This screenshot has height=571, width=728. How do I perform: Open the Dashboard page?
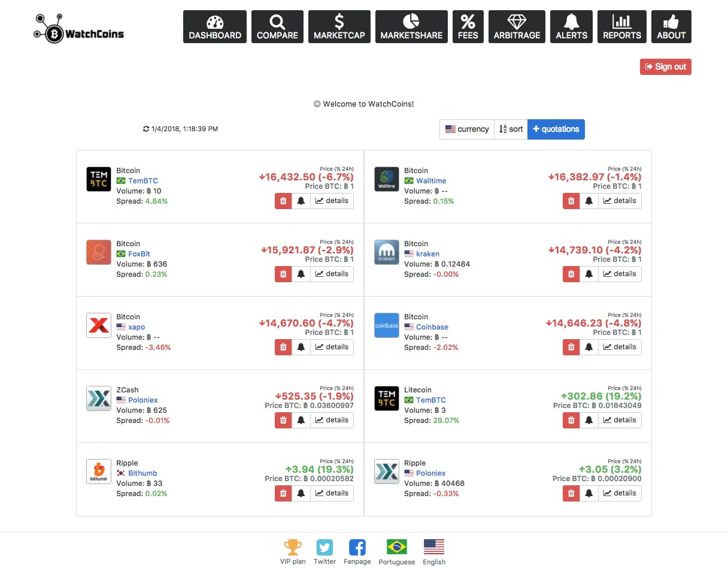pyautogui.click(x=215, y=27)
